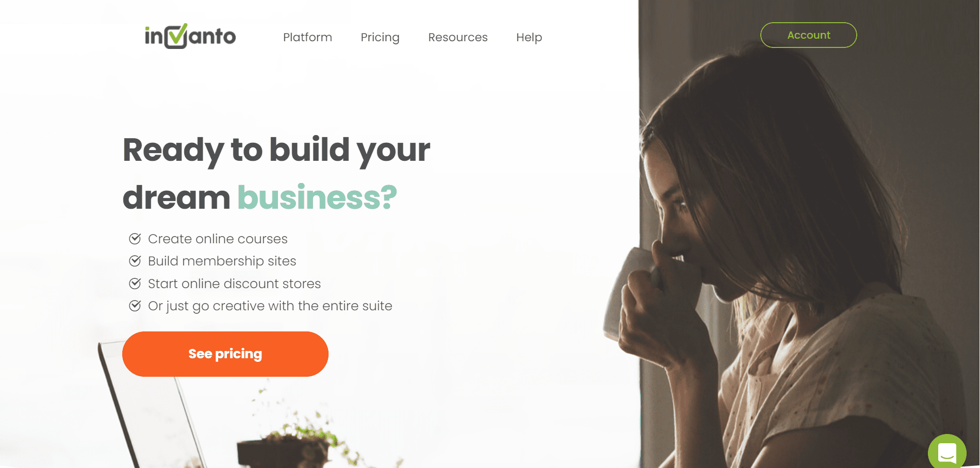This screenshot has height=468, width=980.
Task: Click the Ready to build your heading
Action: [x=276, y=150]
